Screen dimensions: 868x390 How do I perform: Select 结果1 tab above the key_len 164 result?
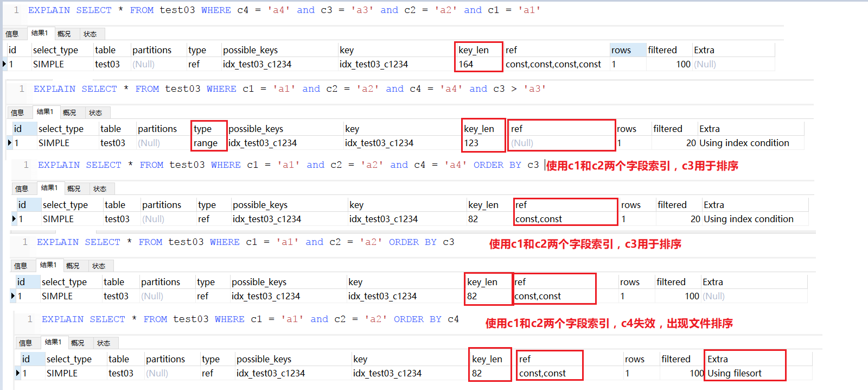pyautogui.click(x=39, y=33)
